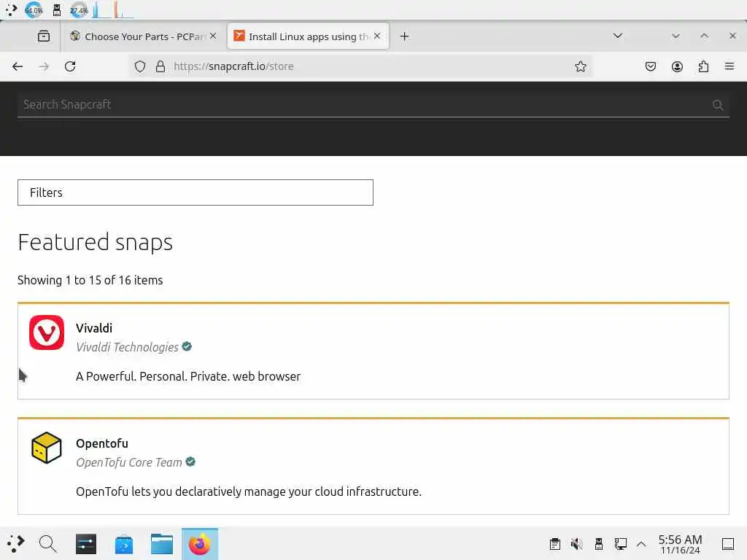Screen dimensions: 747x560
Task: Click the top panel KDE logo icon
Action: (x=12, y=9)
